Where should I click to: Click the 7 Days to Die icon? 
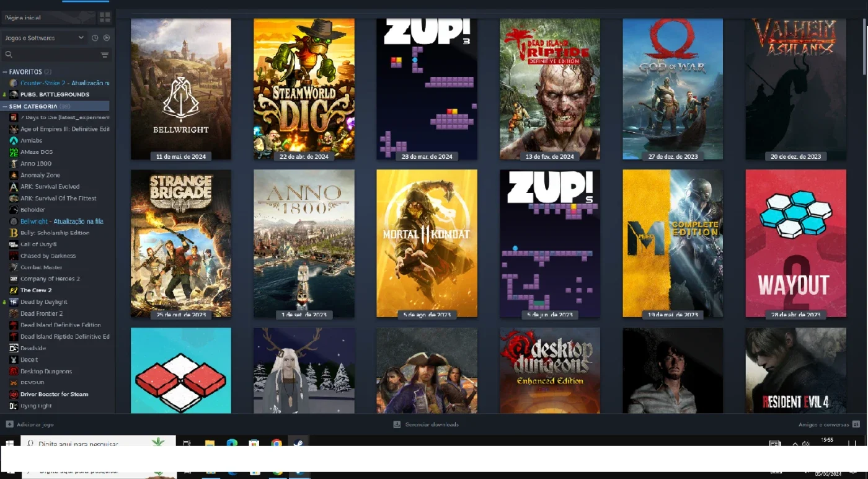tap(14, 117)
